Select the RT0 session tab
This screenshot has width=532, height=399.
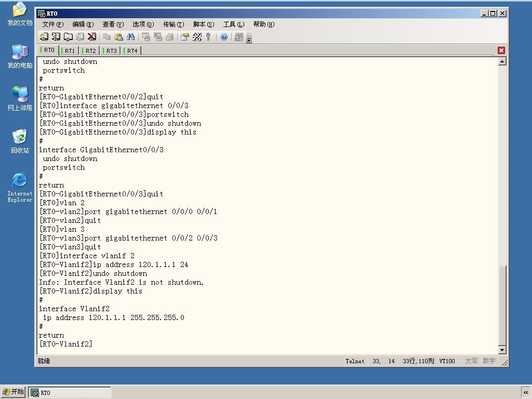click(48, 50)
